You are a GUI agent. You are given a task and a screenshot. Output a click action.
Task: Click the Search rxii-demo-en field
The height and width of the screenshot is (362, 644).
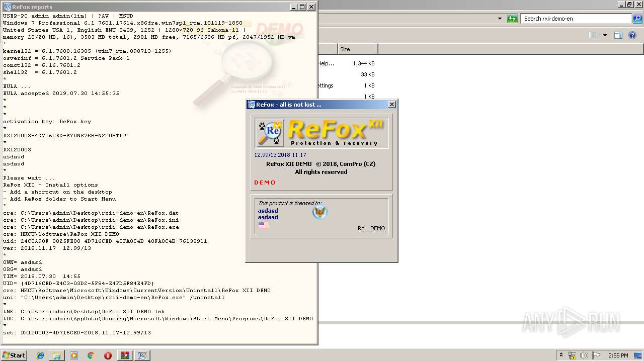pos(576,19)
